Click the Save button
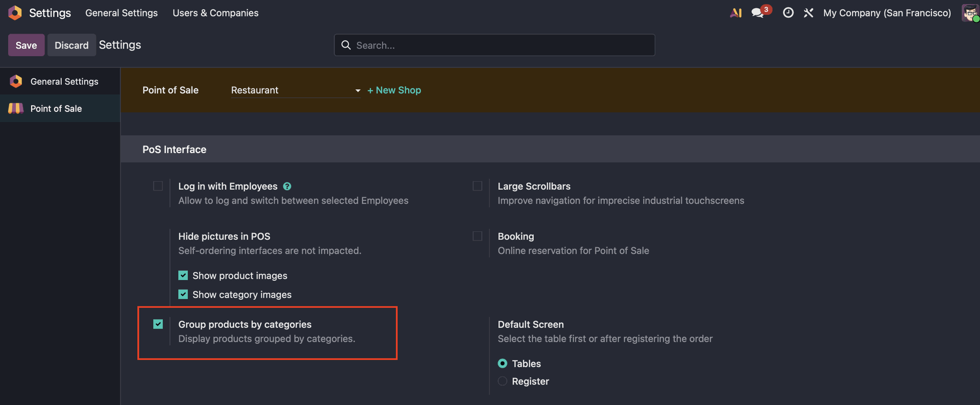Image resolution: width=980 pixels, height=405 pixels. click(x=26, y=45)
